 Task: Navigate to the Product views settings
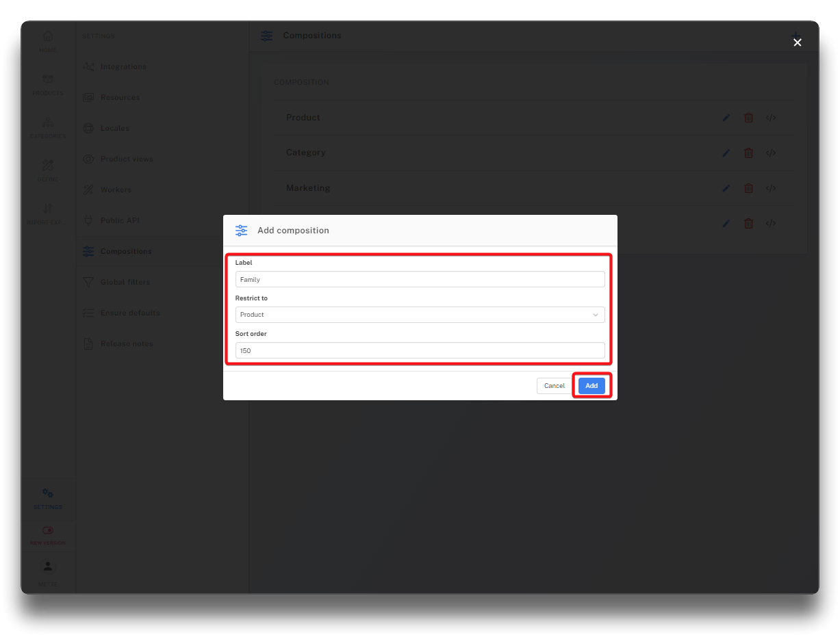coord(127,159)
